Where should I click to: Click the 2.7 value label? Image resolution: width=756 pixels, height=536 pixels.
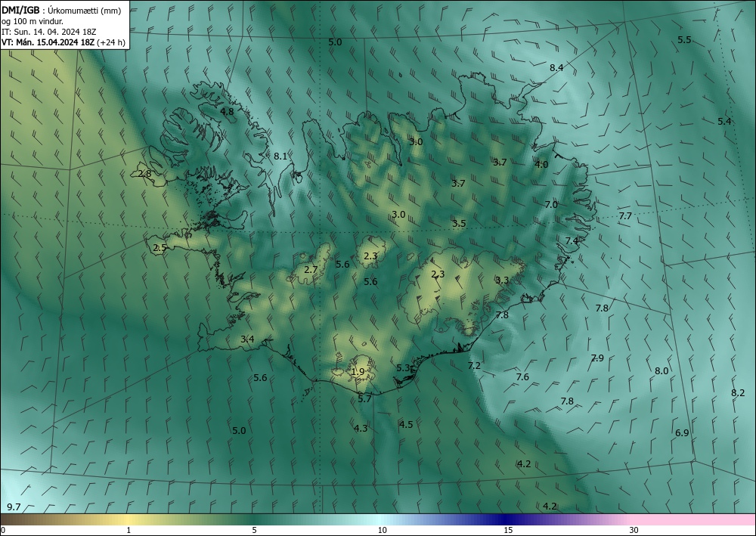[x=311, y=270]
